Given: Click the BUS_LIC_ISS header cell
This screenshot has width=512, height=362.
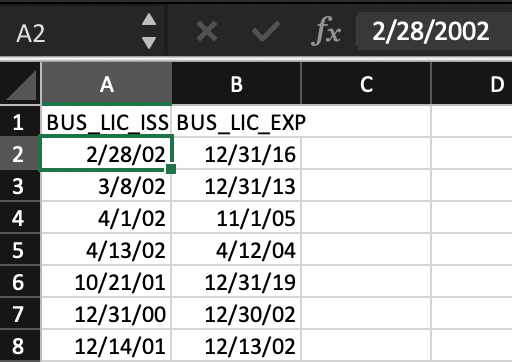Looking at the screenshot, I should point(106,121).
